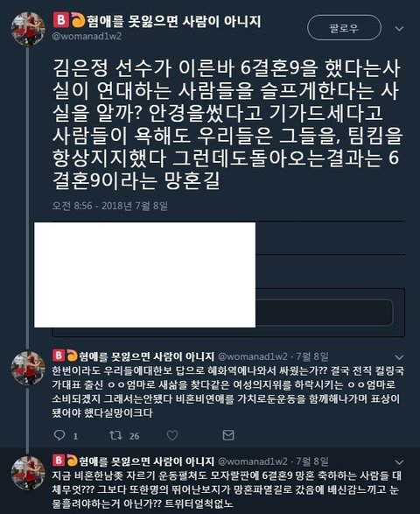
Task: Click the red B badge in the main tweet name
Action: 61,20
